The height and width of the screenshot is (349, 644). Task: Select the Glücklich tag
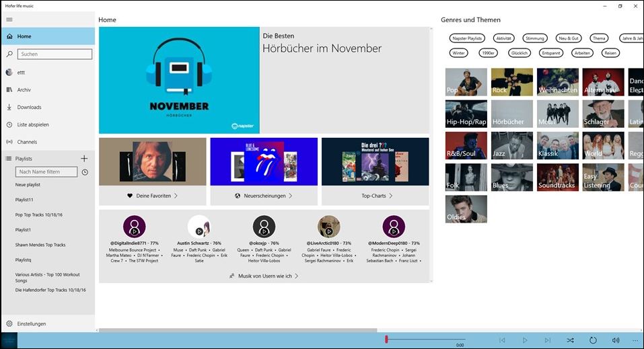tap(520, 53)
